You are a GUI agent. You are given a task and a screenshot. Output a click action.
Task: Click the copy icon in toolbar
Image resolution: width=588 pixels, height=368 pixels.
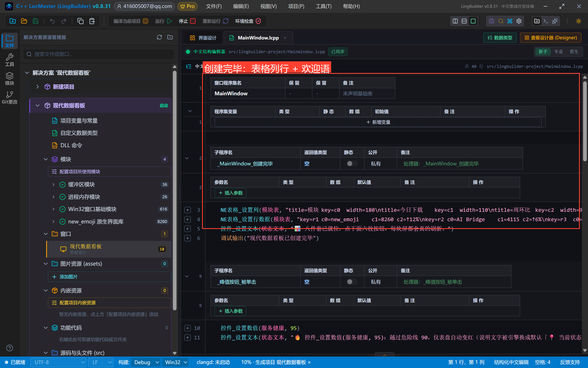point(80,21)
